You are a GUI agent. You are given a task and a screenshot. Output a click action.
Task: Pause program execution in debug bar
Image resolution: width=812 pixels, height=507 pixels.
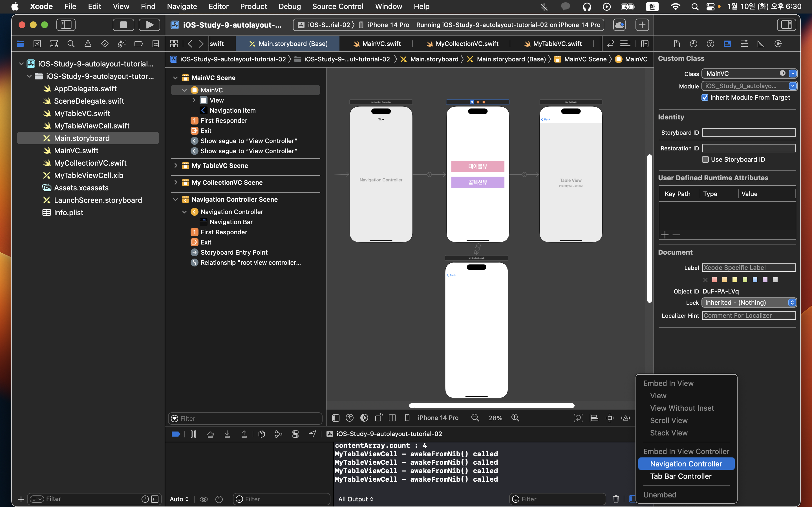(x=193, y=434)
